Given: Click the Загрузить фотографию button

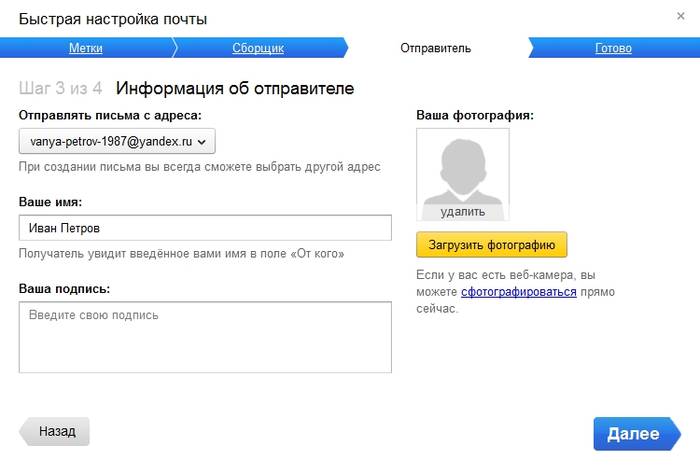Looking at the screenshot, I should click(492, 244).
